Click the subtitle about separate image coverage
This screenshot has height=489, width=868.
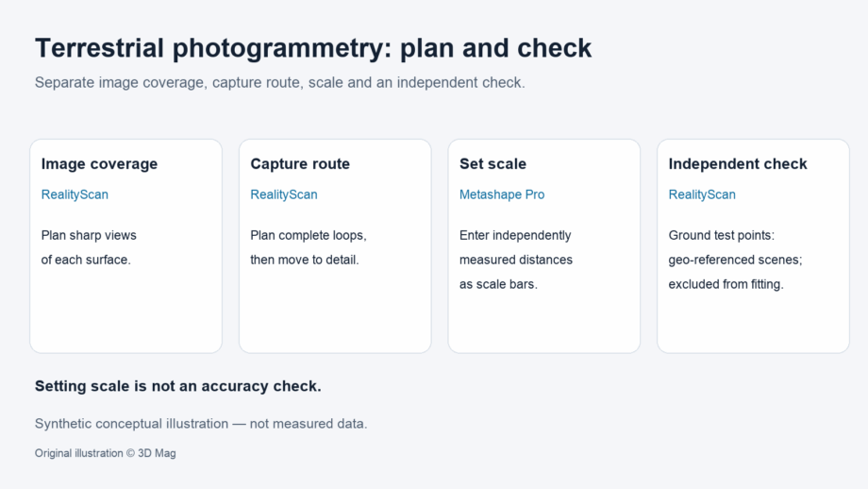279,82
